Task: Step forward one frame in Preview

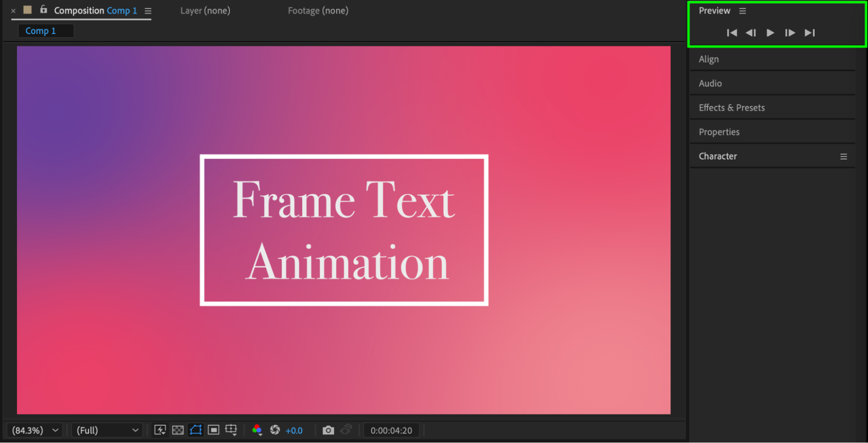Action: pos(790,33)
